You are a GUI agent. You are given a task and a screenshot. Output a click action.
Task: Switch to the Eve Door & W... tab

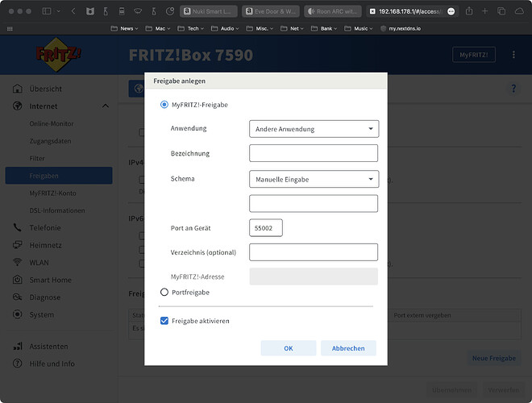(271, 11)
